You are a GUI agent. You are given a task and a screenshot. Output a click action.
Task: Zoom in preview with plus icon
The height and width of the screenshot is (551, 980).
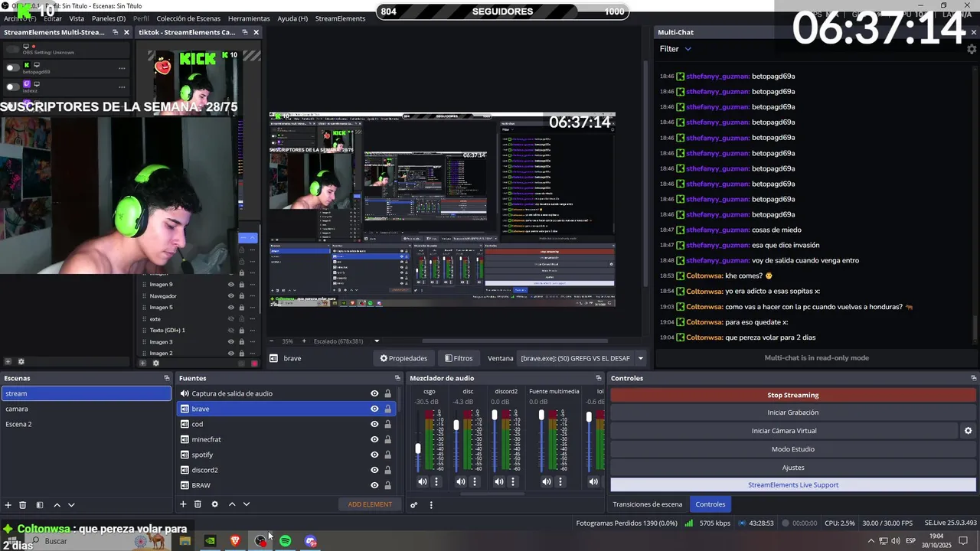tap(304, 341)
